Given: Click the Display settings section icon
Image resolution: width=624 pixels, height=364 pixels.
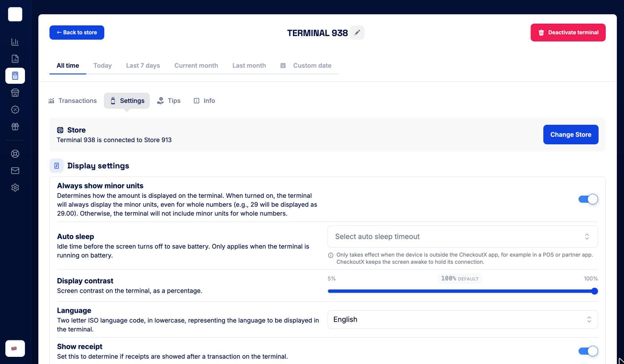Looking at the screenshot, I should [57, 166].
